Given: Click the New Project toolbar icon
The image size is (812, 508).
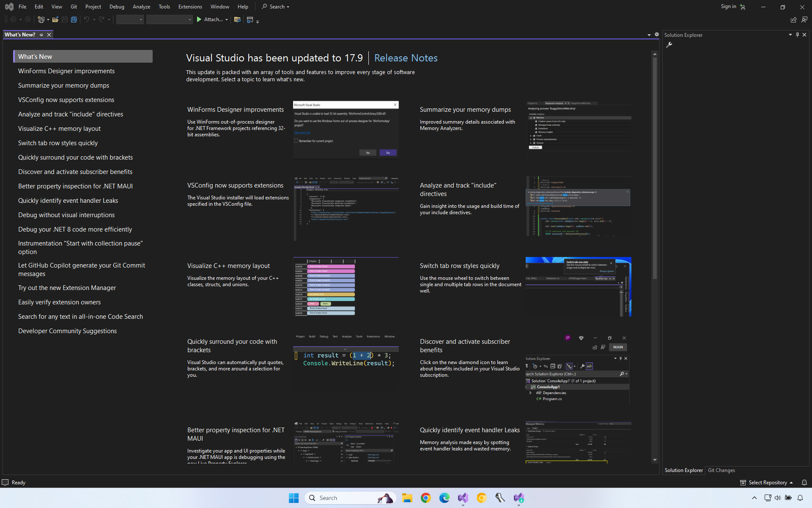Looking at the screenshot, I should click(41, 19).
